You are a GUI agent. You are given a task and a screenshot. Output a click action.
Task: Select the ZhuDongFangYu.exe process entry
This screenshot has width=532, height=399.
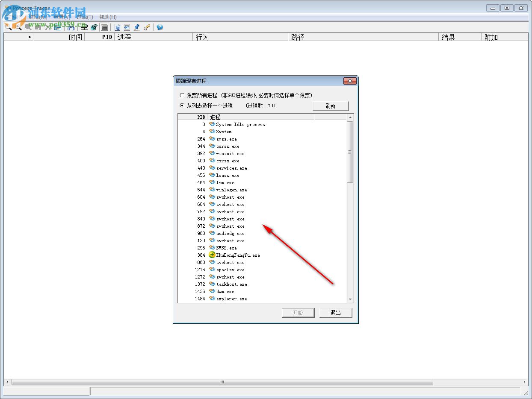tap(236, 255)
